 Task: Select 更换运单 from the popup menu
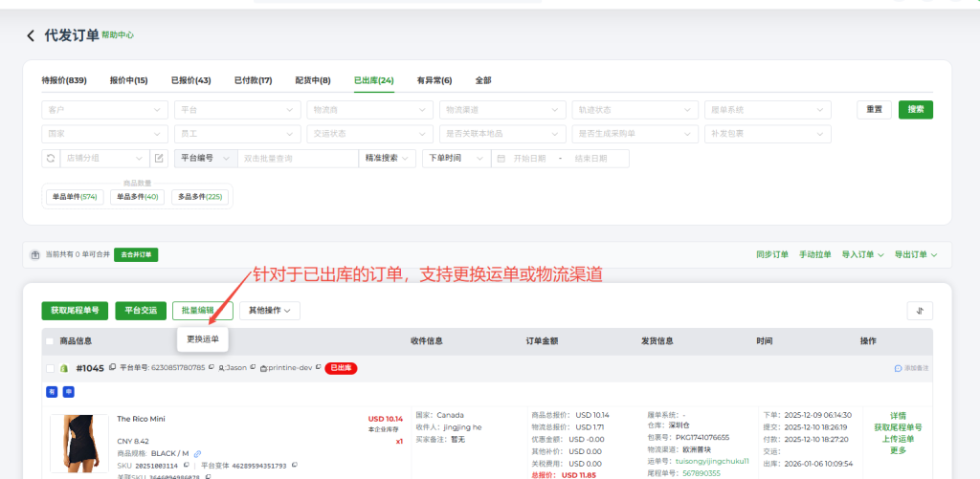(202, 339)
